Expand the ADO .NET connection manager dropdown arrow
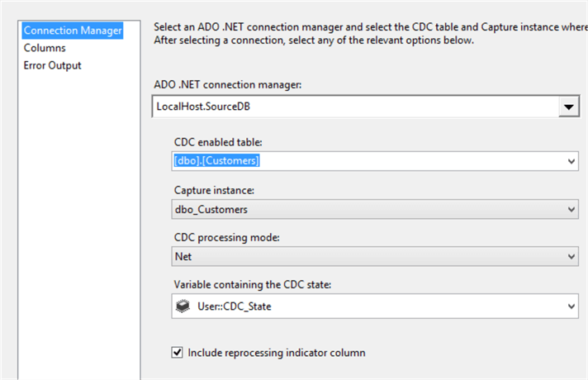 [568, 107]
